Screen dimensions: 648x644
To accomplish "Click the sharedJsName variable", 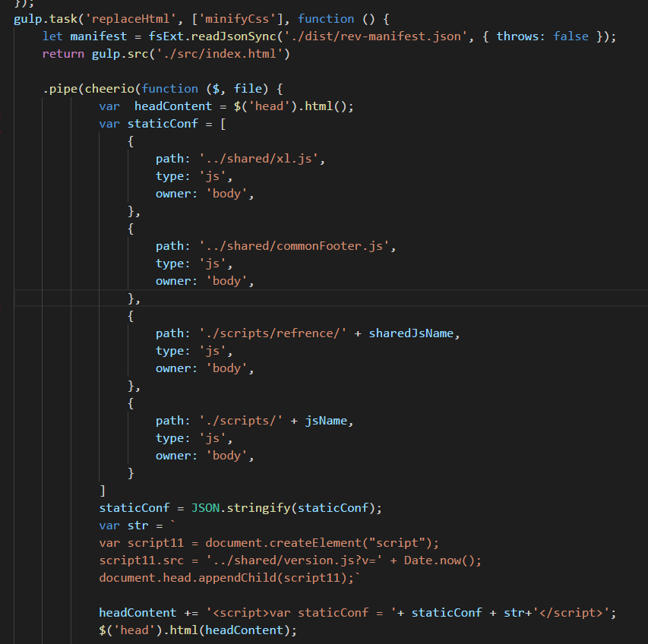I will tap(411, 333).
